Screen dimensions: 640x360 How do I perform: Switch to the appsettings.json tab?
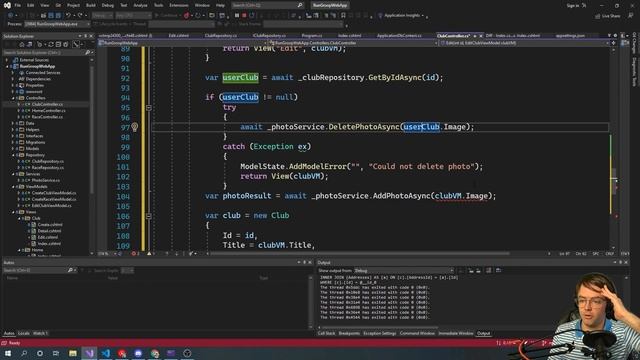point(570,36)
